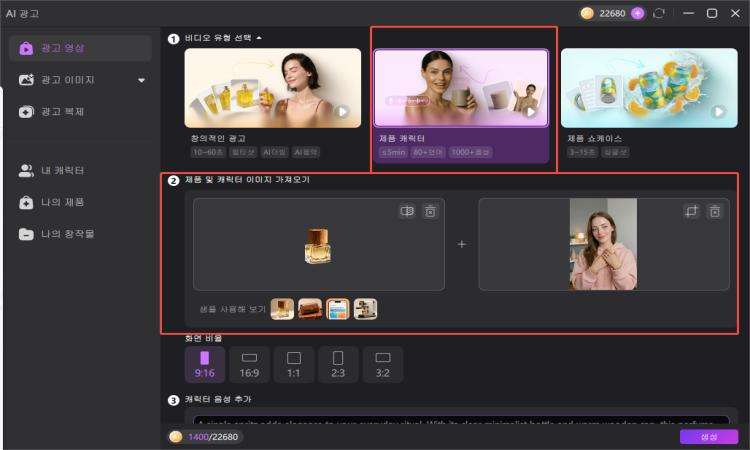Click the refresh credits icon
This screenshot has width=750, height=450.
(659, 13)
